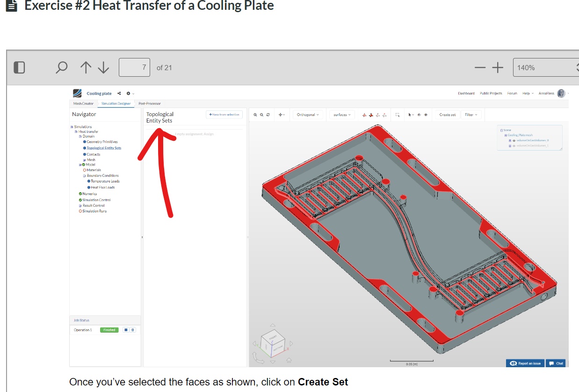Screen dimensions: 579x392
Task: Click the New from selection button
Action: [224, 115]
